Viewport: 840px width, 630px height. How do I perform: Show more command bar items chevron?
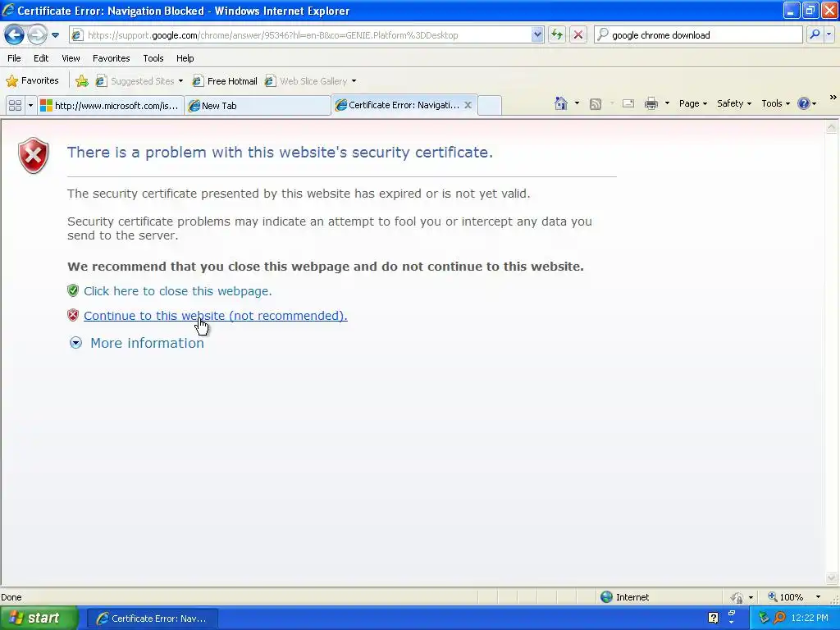click(x=833, y=98)
